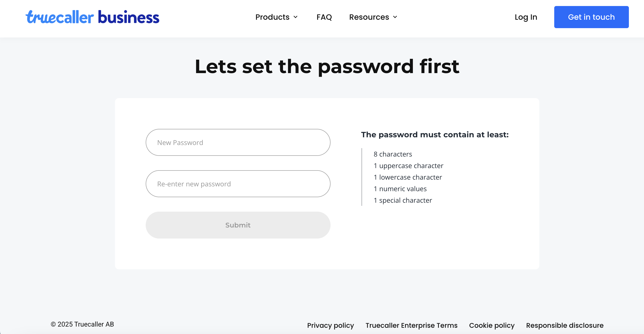Image resolution: width=644 pixels, height=334 pixels.
Task: Click the 'Lets set the password first' heading
Action: click(x=327, y=67)
